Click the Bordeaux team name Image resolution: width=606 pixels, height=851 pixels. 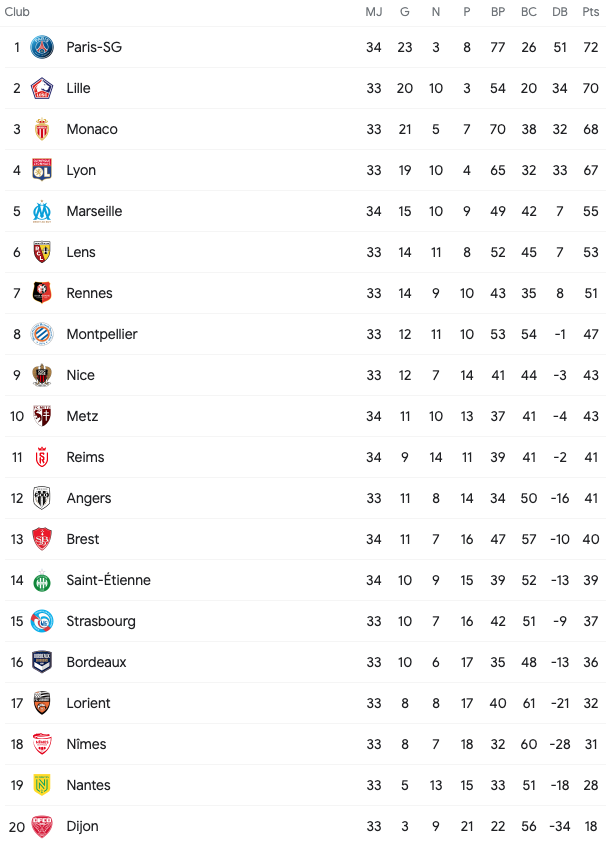tap(96, 662)
